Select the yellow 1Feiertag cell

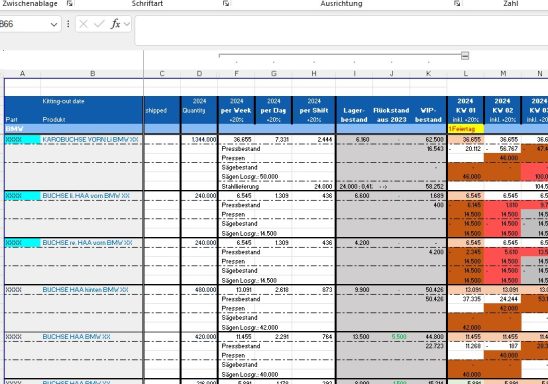click(466, 129)
